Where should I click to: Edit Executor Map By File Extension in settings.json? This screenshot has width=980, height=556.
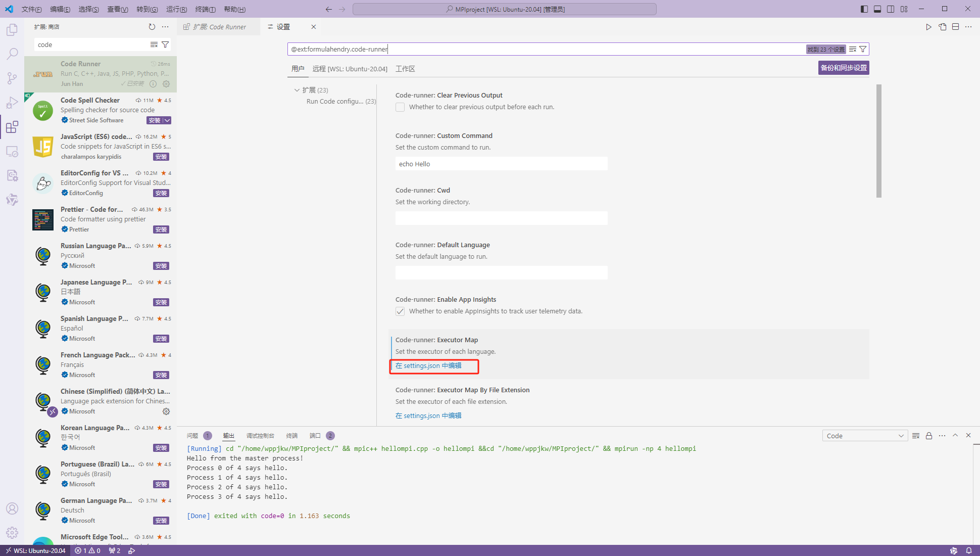pos(428,415)
